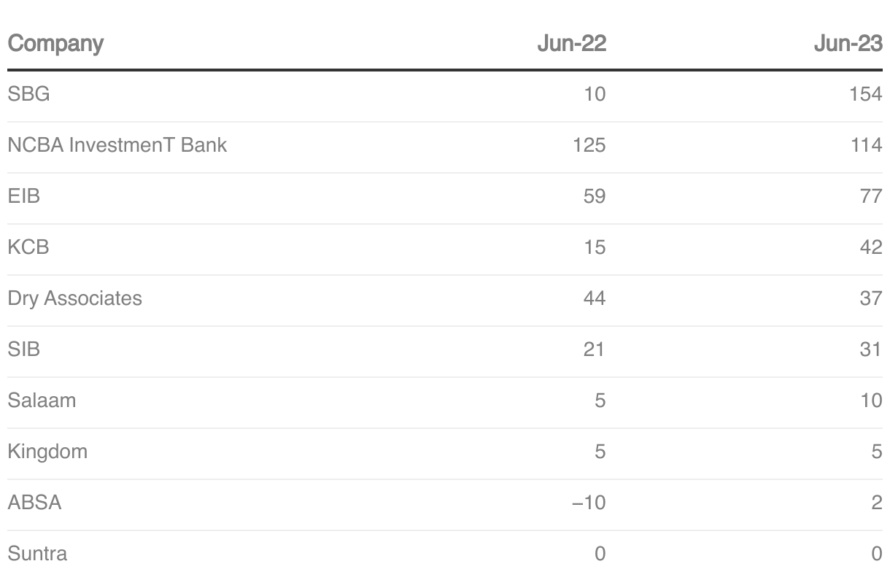
Task: Select the ABSA row label
Action: coord(34,503)
